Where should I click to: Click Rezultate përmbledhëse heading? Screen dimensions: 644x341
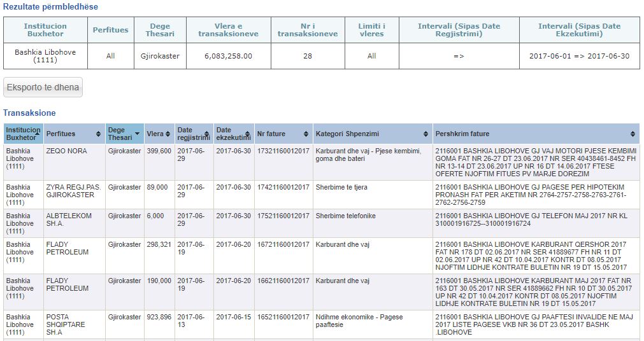pyautogui.click(x=50, y=7)
